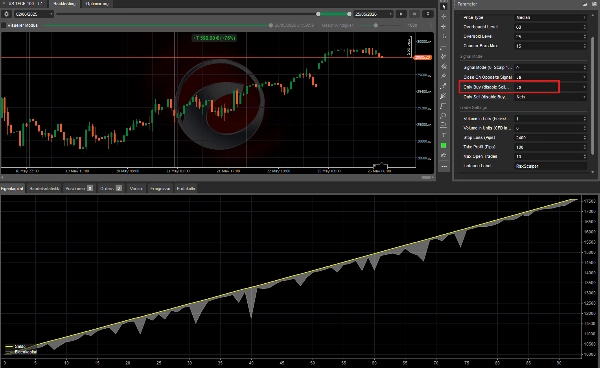The width and height of the screenshot is (600, 368).
Task: Click the last button after the end date
Action: coord(428,14)
